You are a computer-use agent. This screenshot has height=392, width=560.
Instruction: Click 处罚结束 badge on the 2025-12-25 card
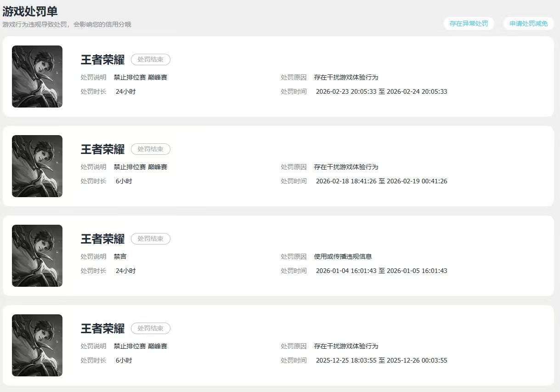click(151, 329)
